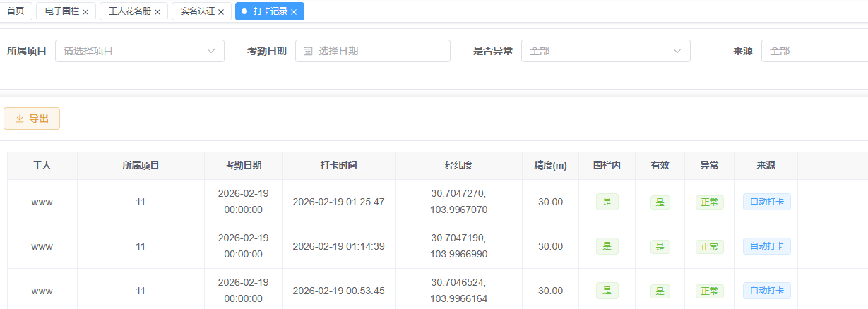Click the calendar icon in 考勤日期 field
Screen dimensions: 868x309
tap(308, 51)
